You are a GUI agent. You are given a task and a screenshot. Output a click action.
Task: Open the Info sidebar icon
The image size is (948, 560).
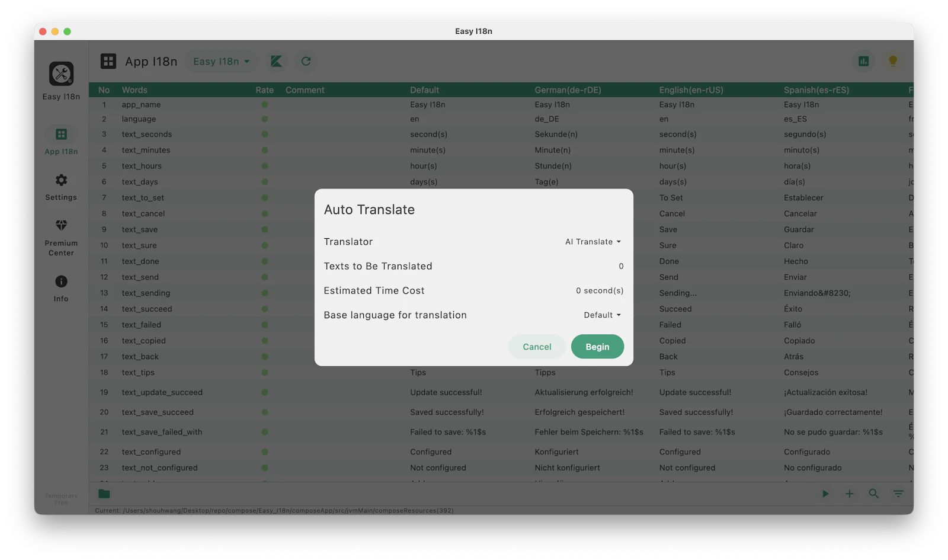pyautogui.click(x=61, y=281)
